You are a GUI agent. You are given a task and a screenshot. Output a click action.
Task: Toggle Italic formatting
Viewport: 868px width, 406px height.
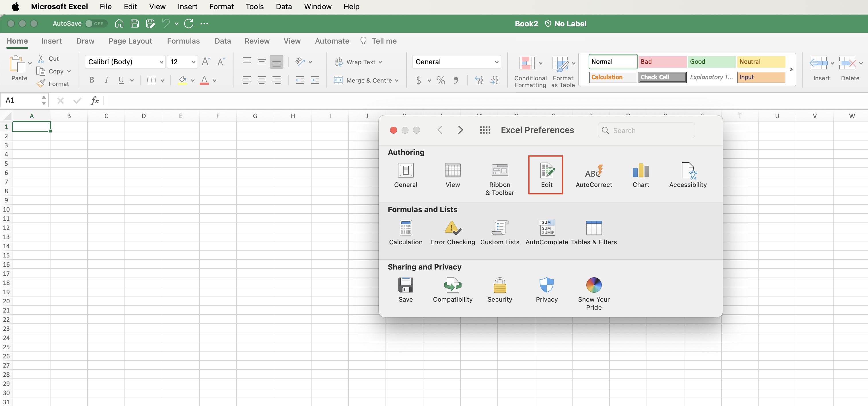click(106, 80)
